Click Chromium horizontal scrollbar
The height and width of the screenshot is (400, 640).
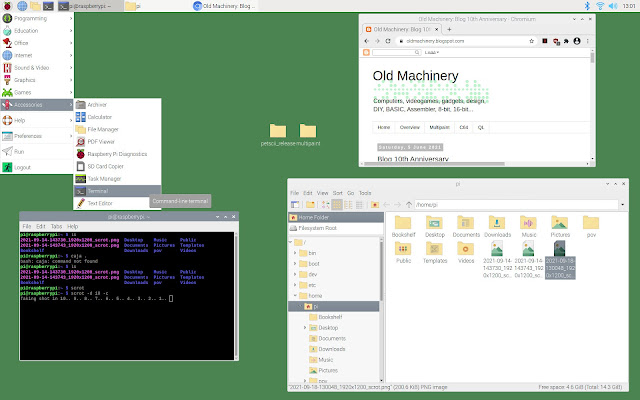(x=434, y=164)
